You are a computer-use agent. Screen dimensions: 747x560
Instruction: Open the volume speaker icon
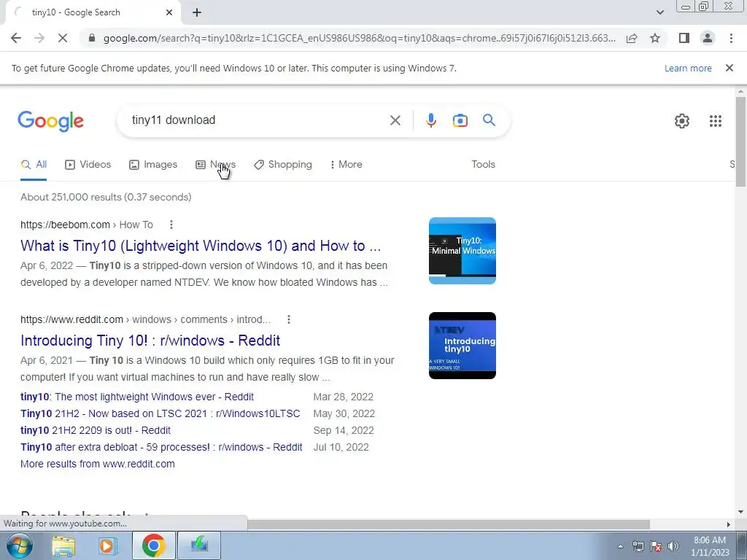click(x=673, y=547)
